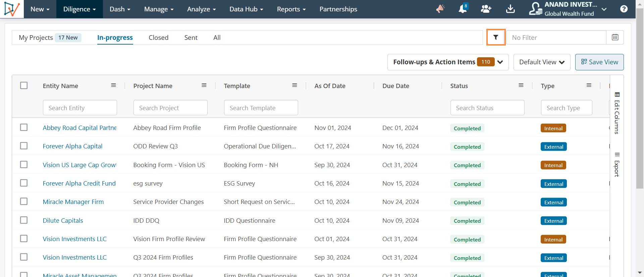Image resolution: width=644 pixels, height=277 pixels.
Task: Switch to the Sent tab
Action: point(191,38)
